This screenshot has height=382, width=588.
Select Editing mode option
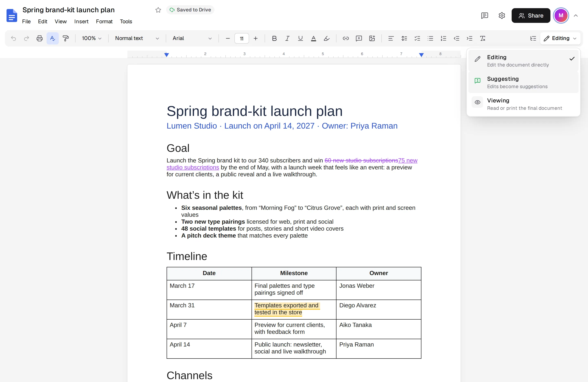tap(523, 61)
